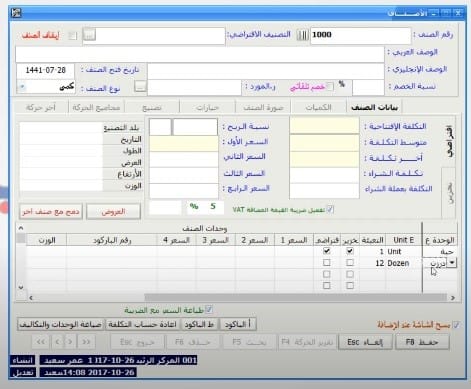Click the إلغاء Esc cancel button
Image resolution: width=471 pixels, height=389 pixels.
(365, 342)
